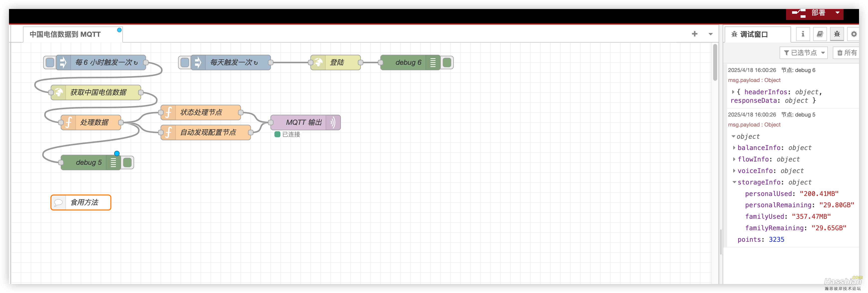Click deploy icon beside 部署 text

tap(799, 13)
